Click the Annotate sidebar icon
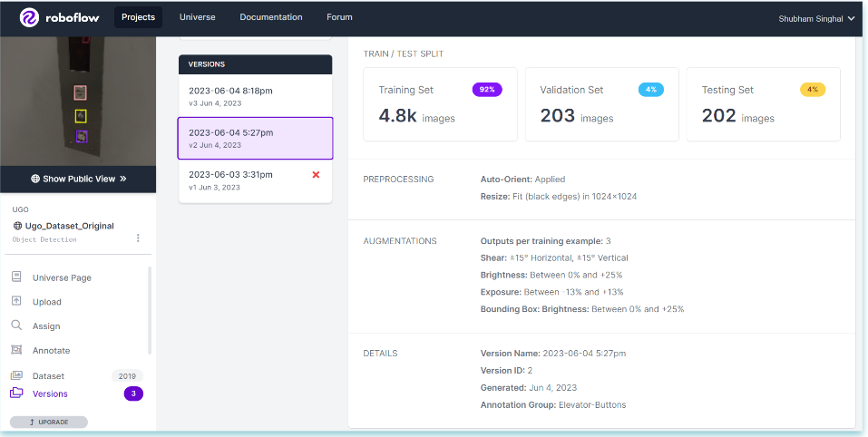Screen dimensions: 868x437 tap(16, 350)
